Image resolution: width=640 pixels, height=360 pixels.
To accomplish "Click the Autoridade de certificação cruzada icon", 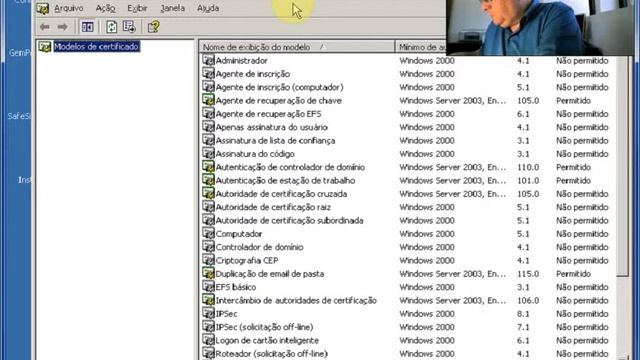I will coord(208,193).
